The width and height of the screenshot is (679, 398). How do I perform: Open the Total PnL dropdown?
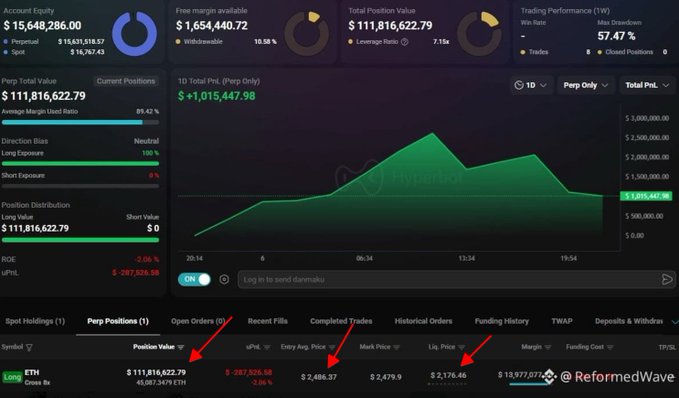pos(647,85)
